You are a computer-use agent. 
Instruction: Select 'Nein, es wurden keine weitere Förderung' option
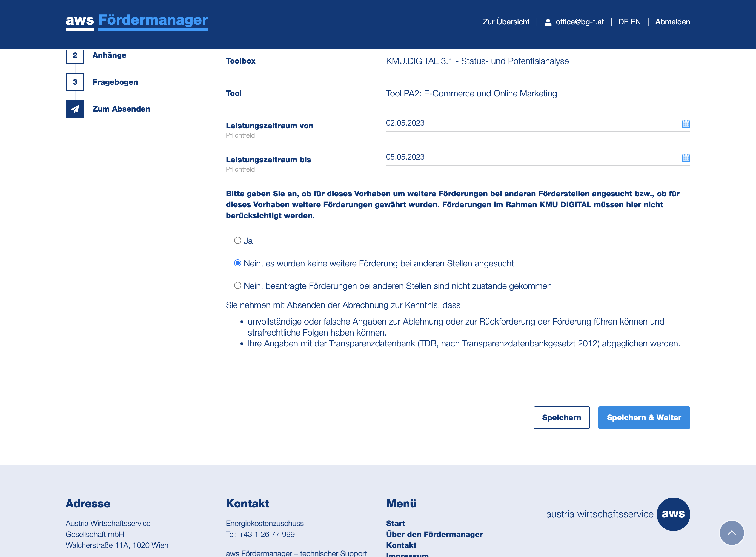click(237, 263)
